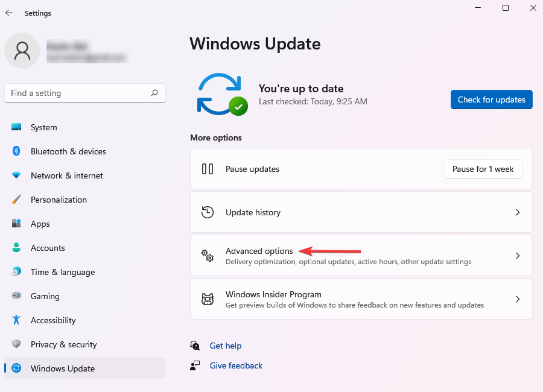Click the search magnifier icon

pos(154,93)
